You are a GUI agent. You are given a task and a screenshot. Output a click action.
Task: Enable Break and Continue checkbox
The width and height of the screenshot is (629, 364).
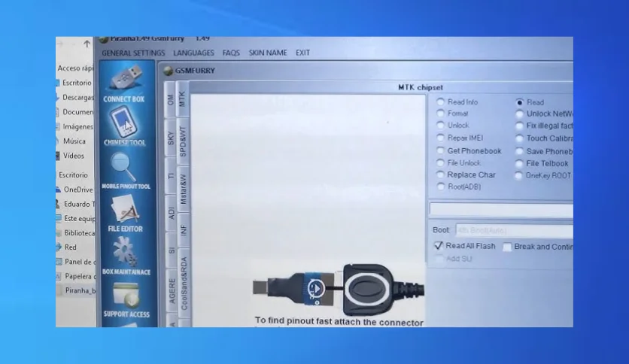click(507, 247)
